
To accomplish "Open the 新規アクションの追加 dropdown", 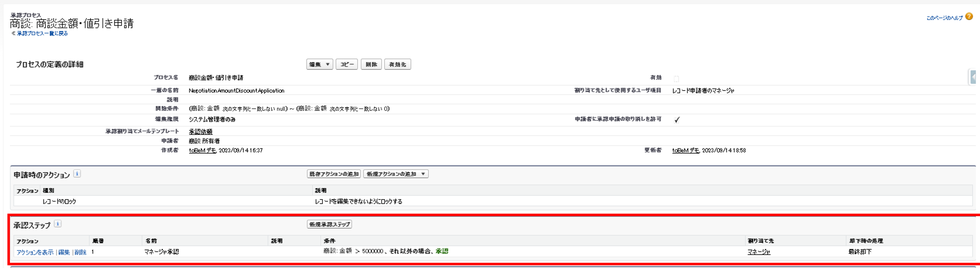I will (396, 174).
